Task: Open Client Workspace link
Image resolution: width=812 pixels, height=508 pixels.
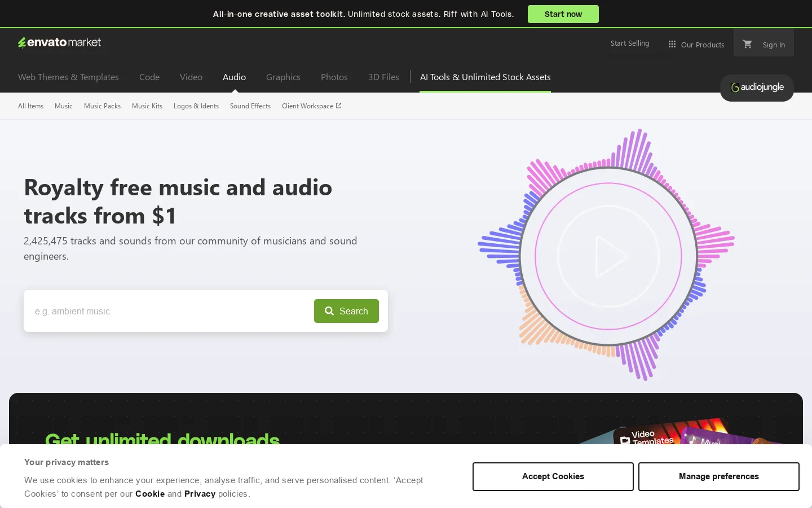Action: click(x=311, y=106)
